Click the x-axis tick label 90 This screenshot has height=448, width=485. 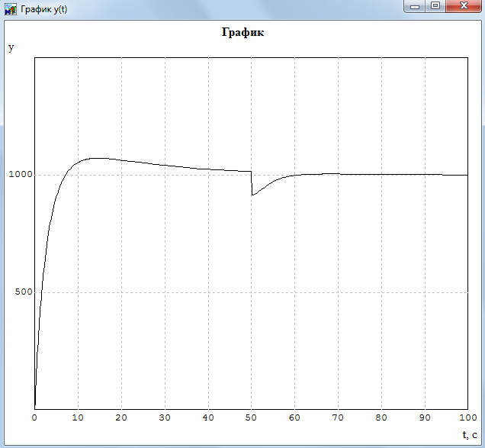[x=425, y=417]
